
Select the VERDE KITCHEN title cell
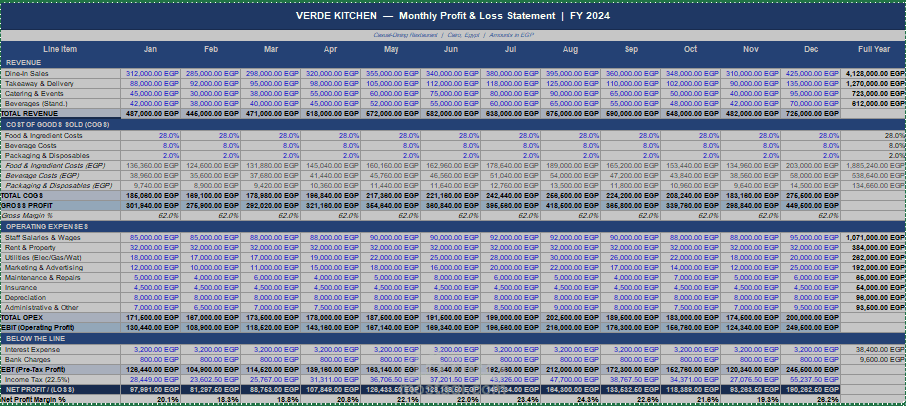pyautogui.click(x=453, y=16)
